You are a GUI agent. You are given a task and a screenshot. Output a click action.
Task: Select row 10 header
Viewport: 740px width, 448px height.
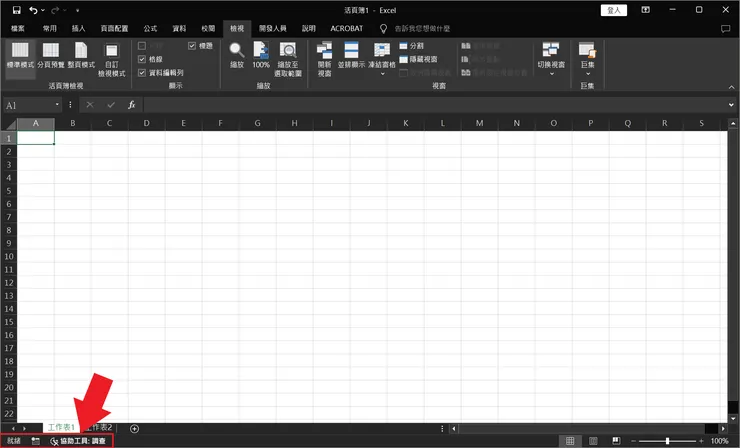pos(8,256)
